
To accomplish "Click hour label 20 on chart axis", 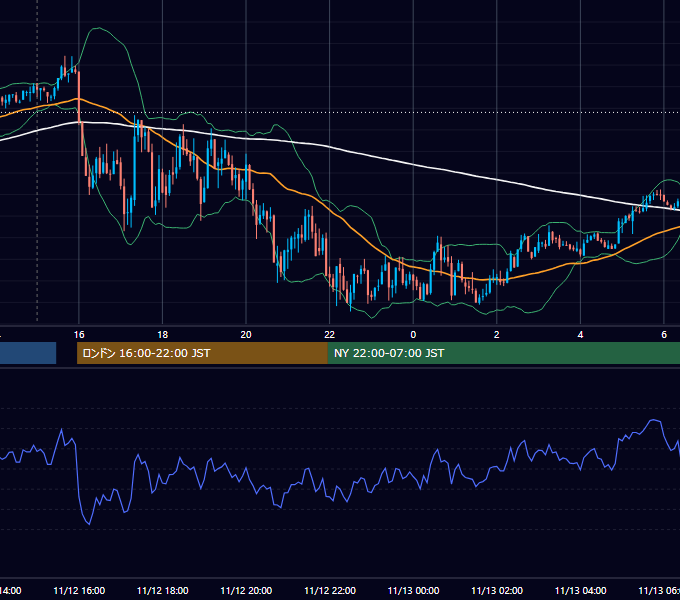I will click(x=246, y=334).
